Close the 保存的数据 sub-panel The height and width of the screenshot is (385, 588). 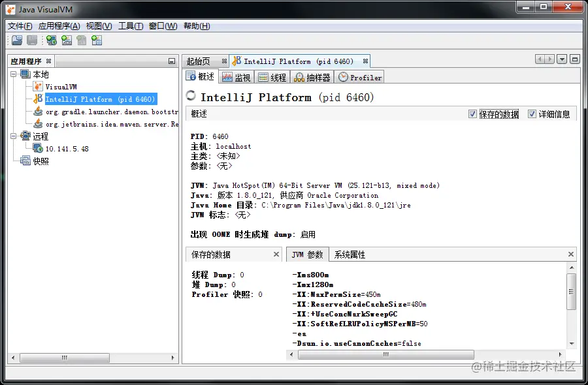tap(276, 254)
